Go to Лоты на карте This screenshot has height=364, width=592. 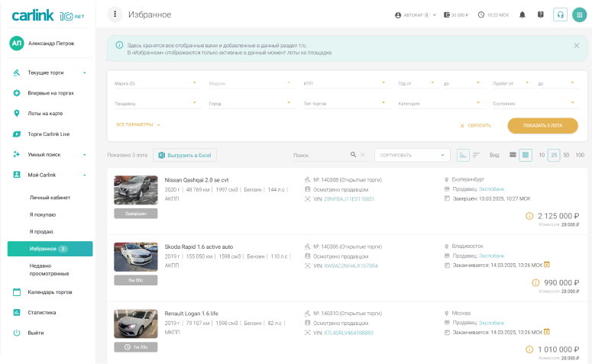pyautogui.click(x=45, y=114)
